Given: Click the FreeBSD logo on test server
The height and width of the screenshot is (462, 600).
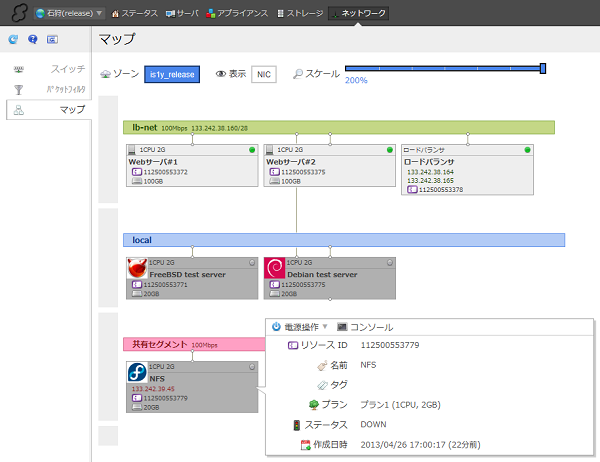Looking at the screenshot, I should click(137, 269).
